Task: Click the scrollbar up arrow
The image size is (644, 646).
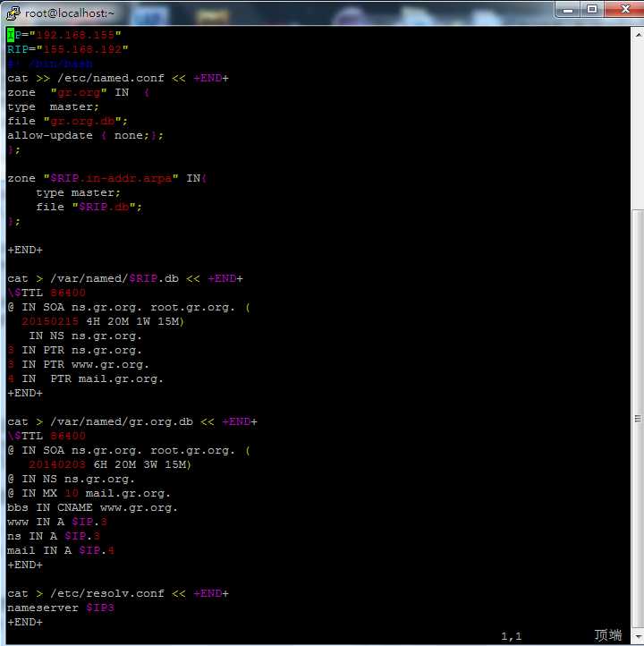Action: tap(637, 33)
